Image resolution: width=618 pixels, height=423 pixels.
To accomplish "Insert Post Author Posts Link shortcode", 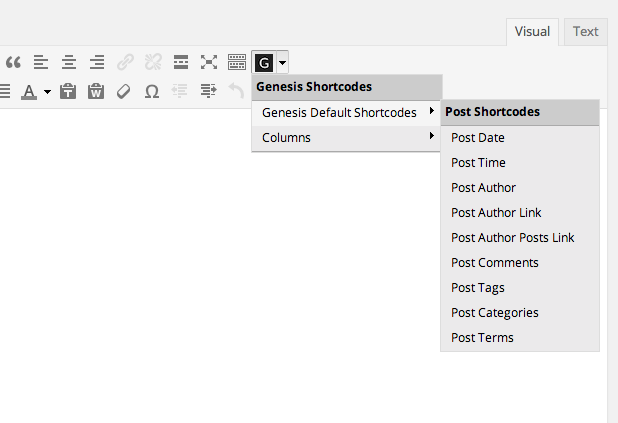I will (520, 238).
